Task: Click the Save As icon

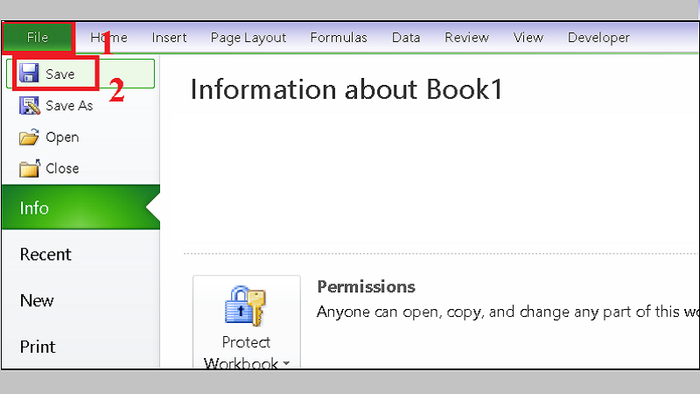Action: click(29, 106)
